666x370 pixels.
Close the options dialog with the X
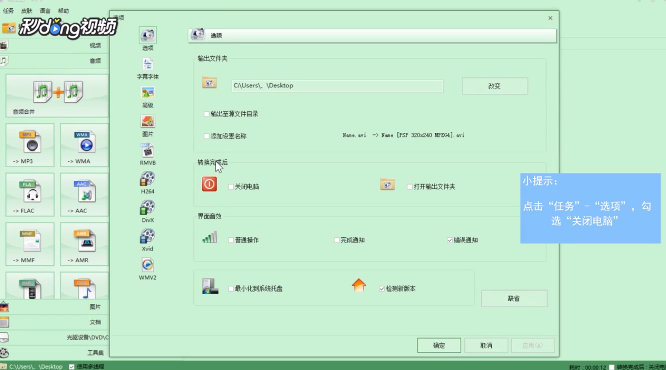click(x=550, y=18)
